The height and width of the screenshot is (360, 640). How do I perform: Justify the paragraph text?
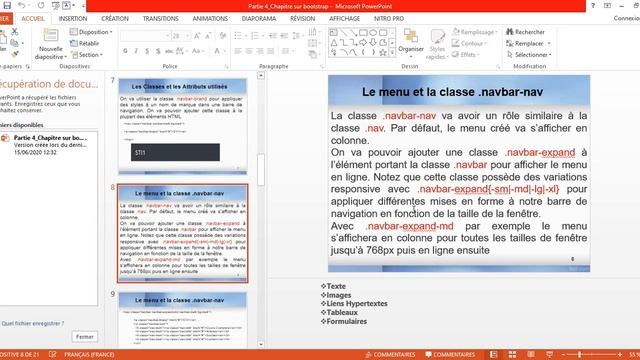pyautogui.click(x=270, y=51)
